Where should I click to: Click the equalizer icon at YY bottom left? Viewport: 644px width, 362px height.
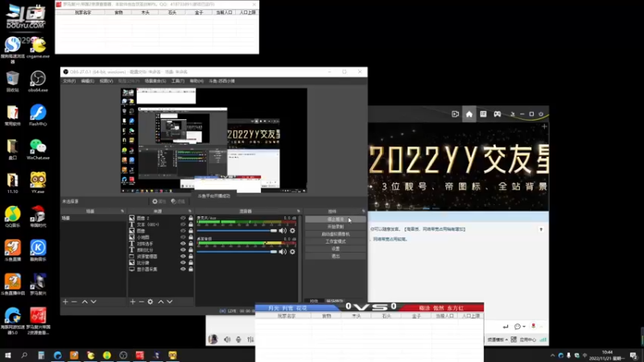click(250, 339)
